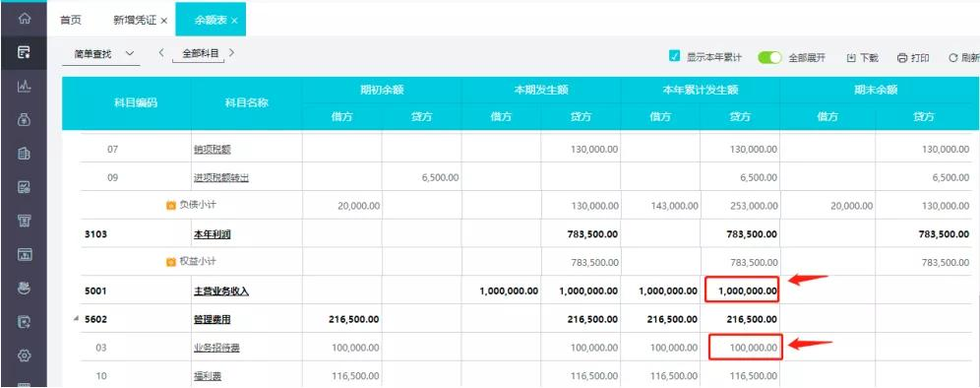This screenshot has height=388, width=980.
Task: Select the voucher document sidebar icon
Action: click(x=24, y=52)
